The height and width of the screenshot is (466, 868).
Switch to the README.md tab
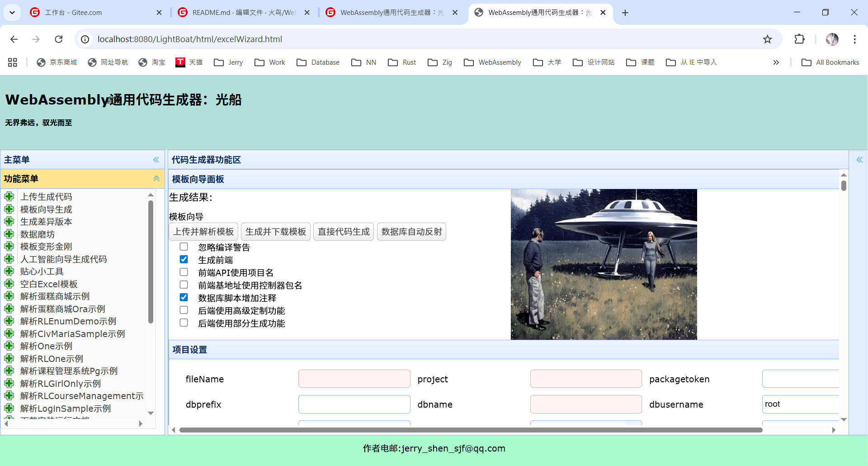point(244,12)
